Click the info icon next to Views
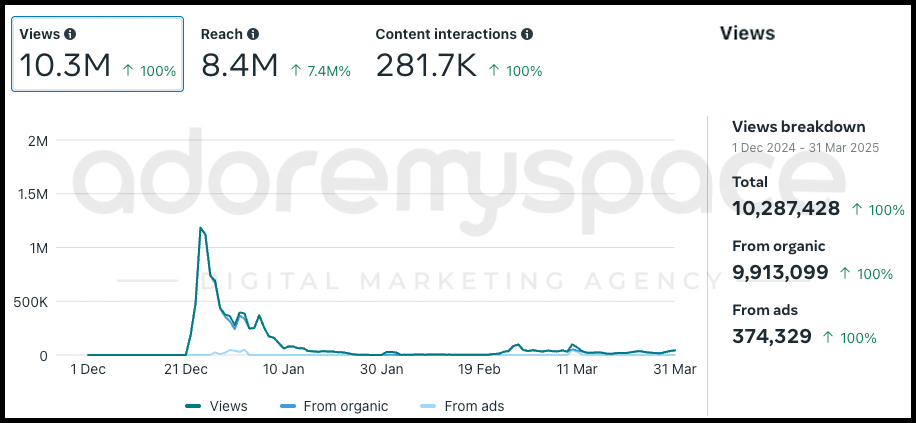The height and width of the screenshot is (423, 916). (70, 34)
